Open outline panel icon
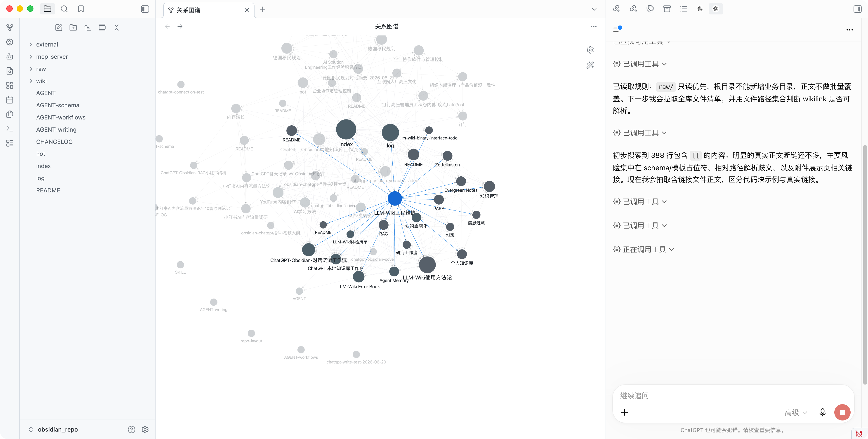Viewport: 868px width, 439px height. coord(683,9)
